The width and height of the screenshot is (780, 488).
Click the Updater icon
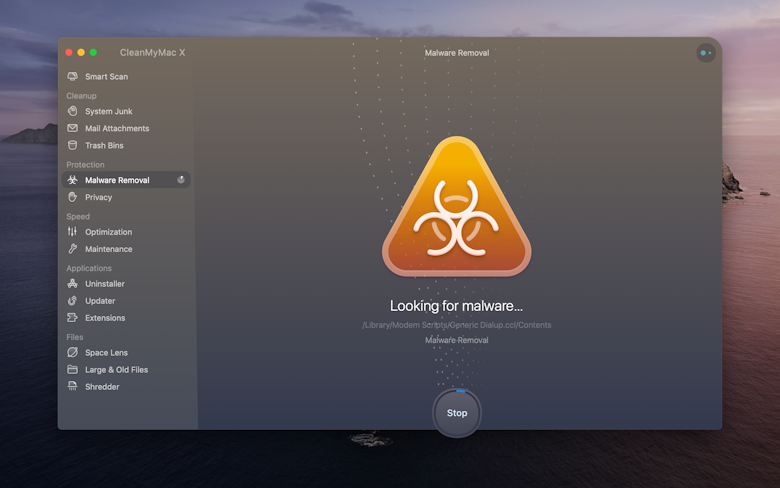tap(73, 300)
